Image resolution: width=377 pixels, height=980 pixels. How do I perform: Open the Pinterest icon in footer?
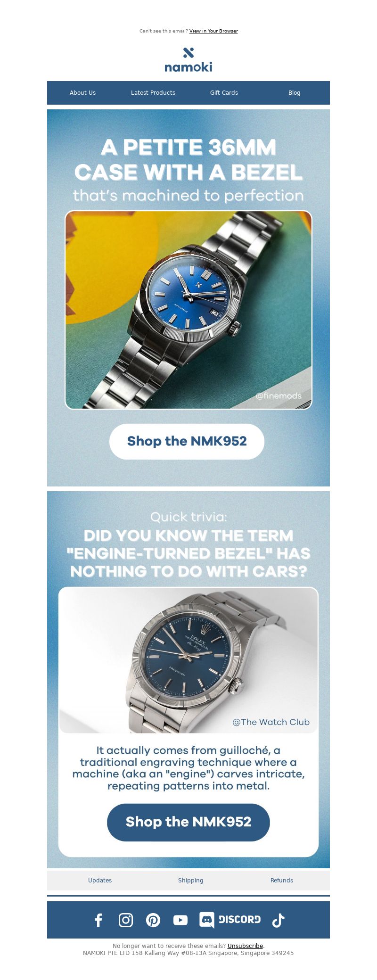(153, 920)
